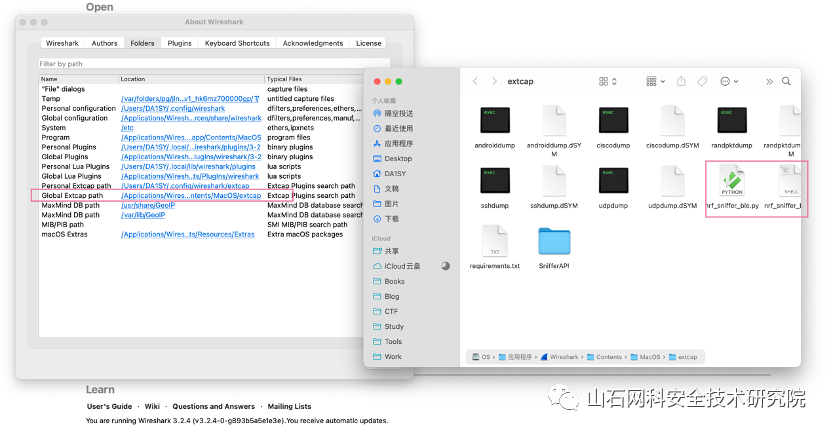Open Desktop in Finder sidebar
The width and height of the screenshot is (832, 434).
[393, 159]
